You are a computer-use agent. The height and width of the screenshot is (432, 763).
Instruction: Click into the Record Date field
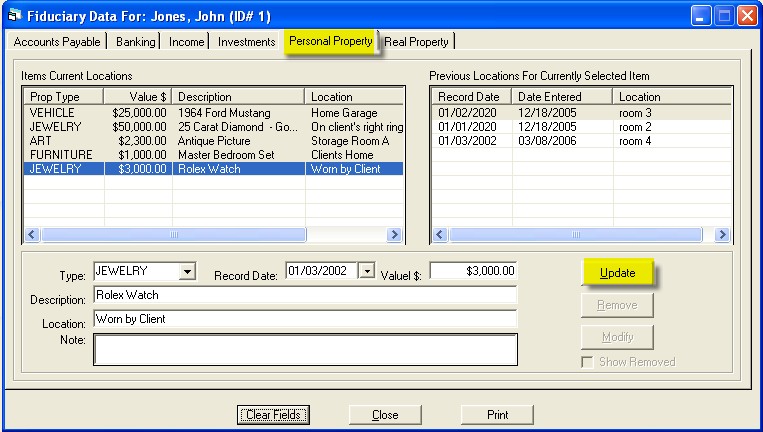(322, 270)
